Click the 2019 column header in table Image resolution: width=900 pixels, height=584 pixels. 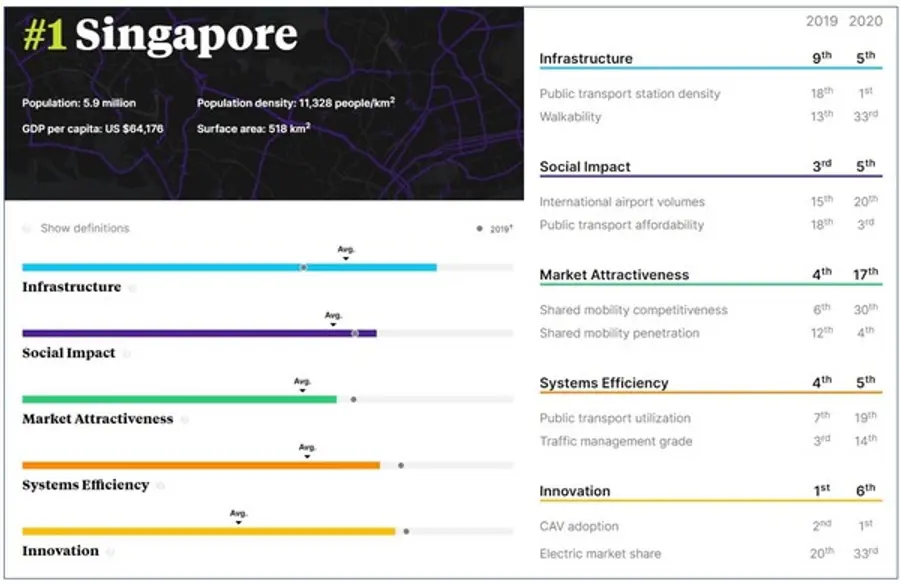click(821, 21)
